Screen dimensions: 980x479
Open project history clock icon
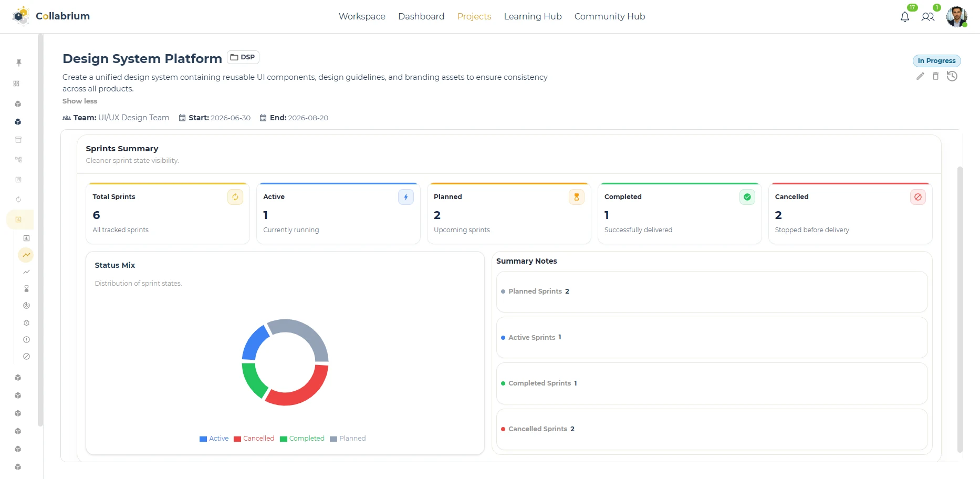[952, 76]
